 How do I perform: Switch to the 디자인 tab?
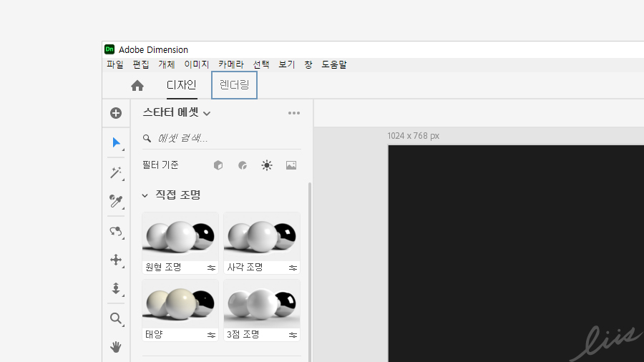[182, 85]
